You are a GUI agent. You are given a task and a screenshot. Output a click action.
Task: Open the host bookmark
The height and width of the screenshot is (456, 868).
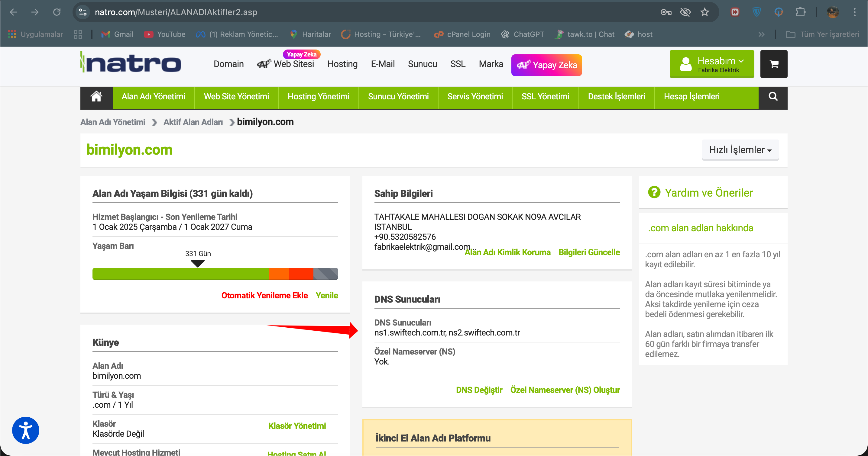[x=639, y=34]
